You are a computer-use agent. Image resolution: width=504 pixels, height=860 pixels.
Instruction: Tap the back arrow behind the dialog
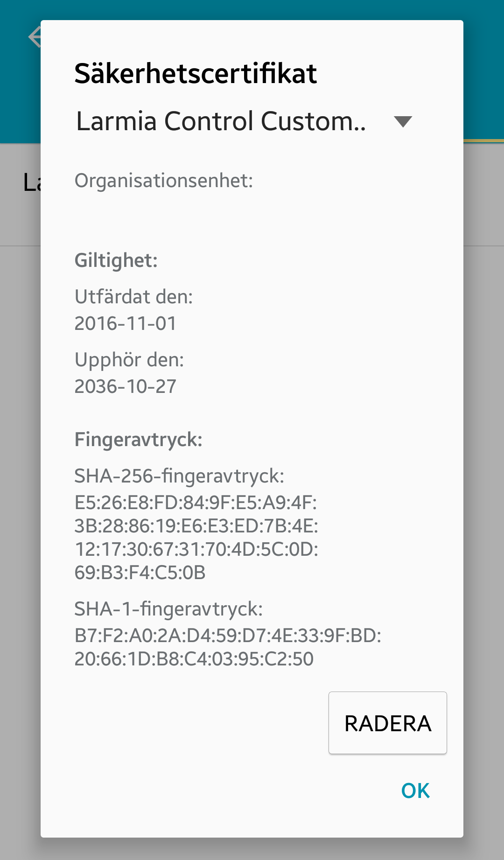click(34, 37)
